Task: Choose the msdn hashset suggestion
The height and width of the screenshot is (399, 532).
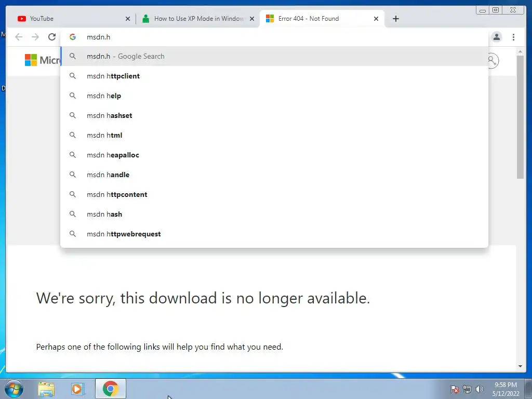Action: click(274, 115)
